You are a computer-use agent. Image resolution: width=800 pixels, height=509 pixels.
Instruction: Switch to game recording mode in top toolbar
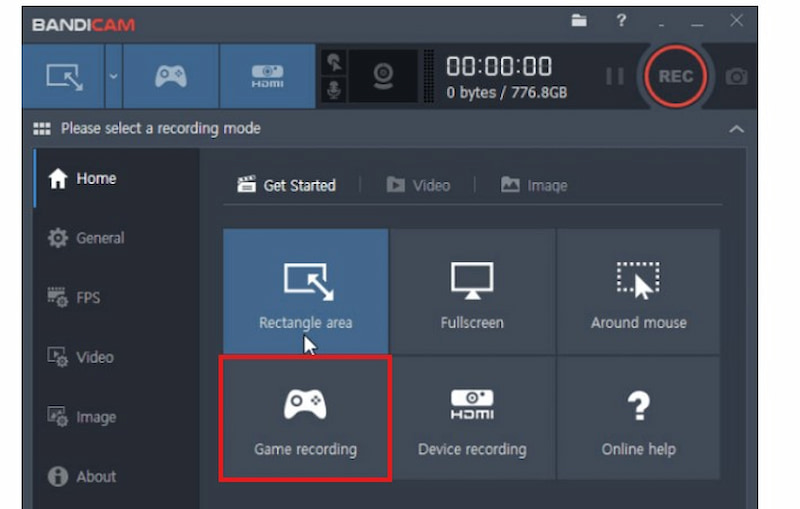click(168, 77)
